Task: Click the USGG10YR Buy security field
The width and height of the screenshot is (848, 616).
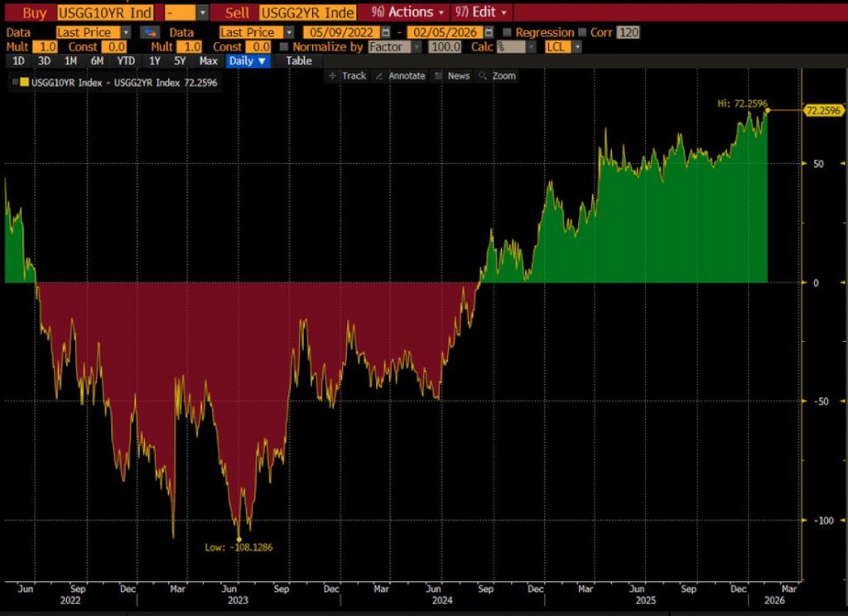Action: 105,12
